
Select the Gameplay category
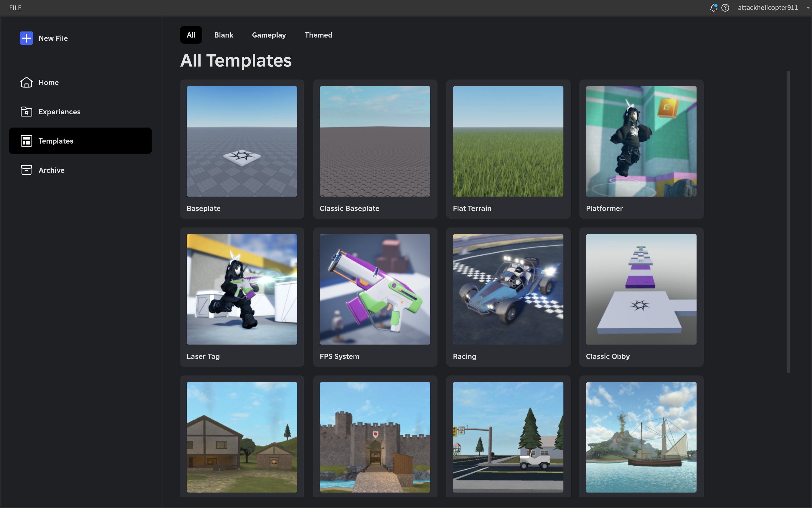point(268,35)
